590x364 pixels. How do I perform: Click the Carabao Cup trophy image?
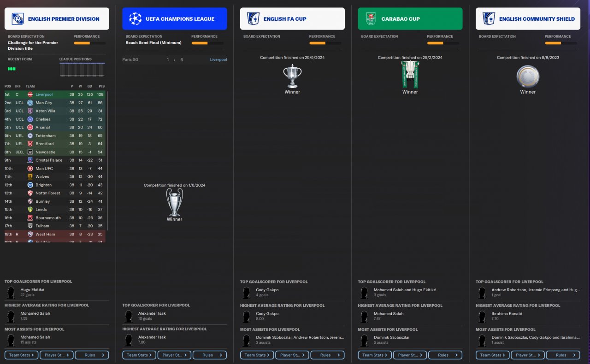click(x=410, y=74)
